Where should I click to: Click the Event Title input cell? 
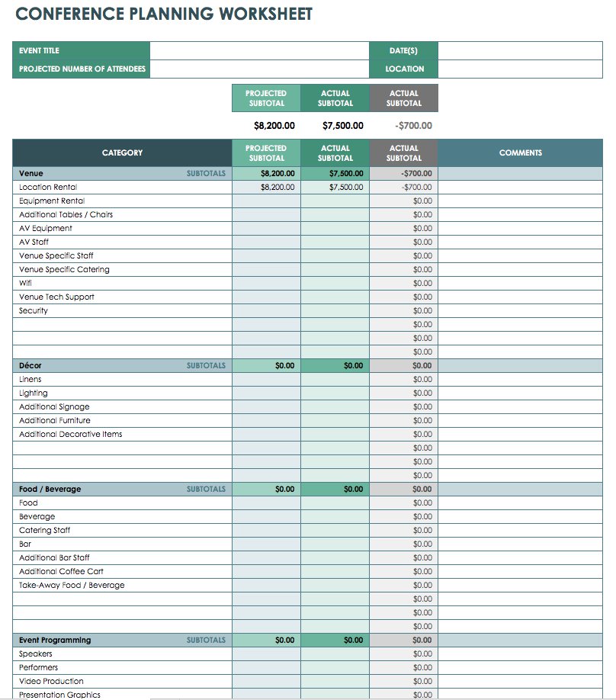click(259, 50)
